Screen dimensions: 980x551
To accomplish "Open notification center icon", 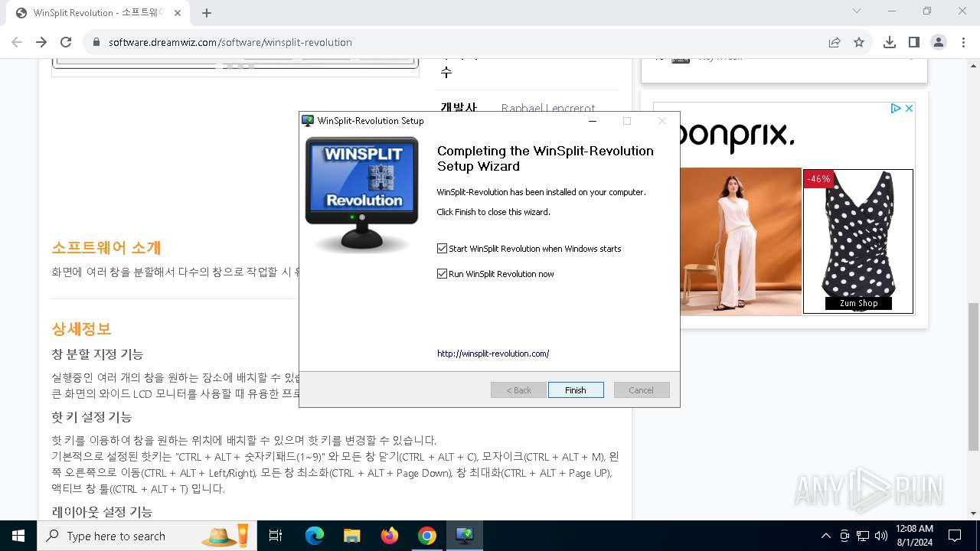I will 955,536.
